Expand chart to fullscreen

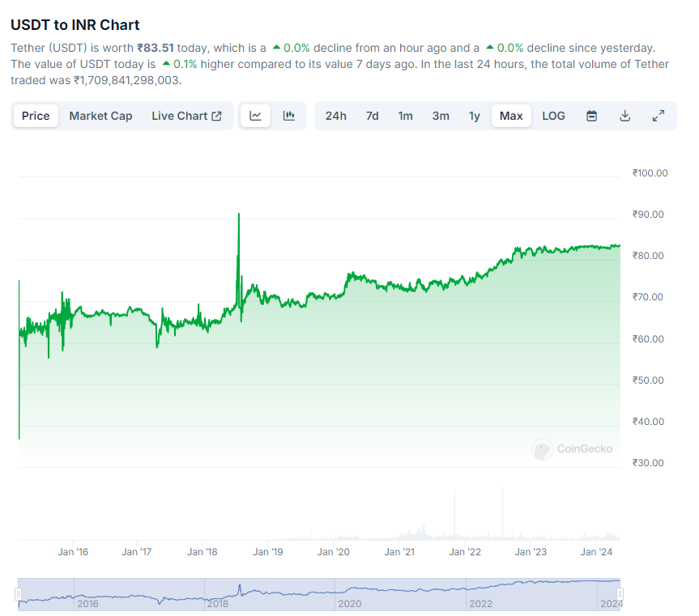click(659, 116)
